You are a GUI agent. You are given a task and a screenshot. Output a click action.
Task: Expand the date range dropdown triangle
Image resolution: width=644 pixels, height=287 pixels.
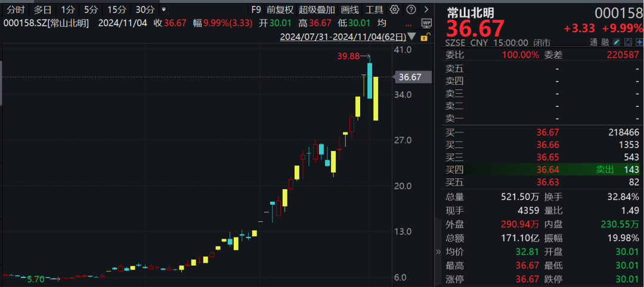pos(412,37)
